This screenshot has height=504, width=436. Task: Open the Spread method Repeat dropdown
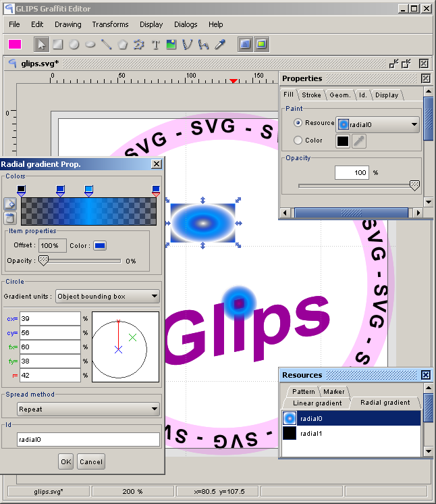tap(88, 409)
